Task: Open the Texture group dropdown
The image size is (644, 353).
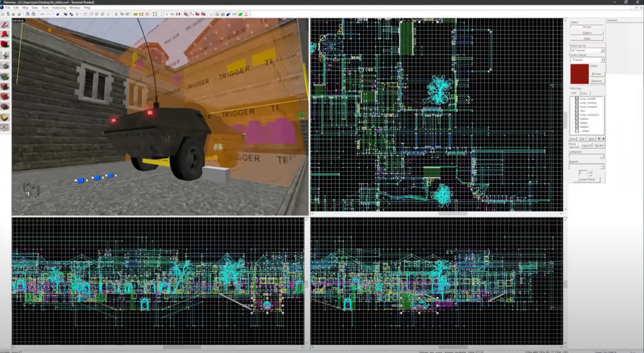Action: (x=602, y=50)
